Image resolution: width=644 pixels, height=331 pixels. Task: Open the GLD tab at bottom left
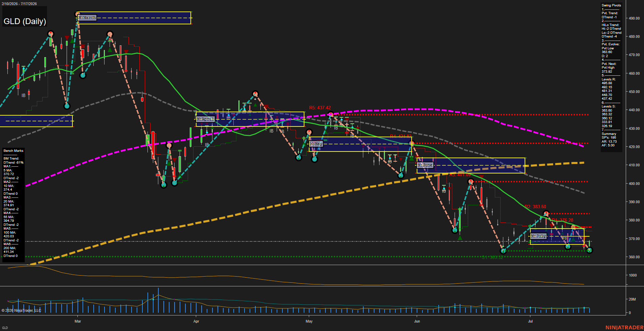coord(5,328)
